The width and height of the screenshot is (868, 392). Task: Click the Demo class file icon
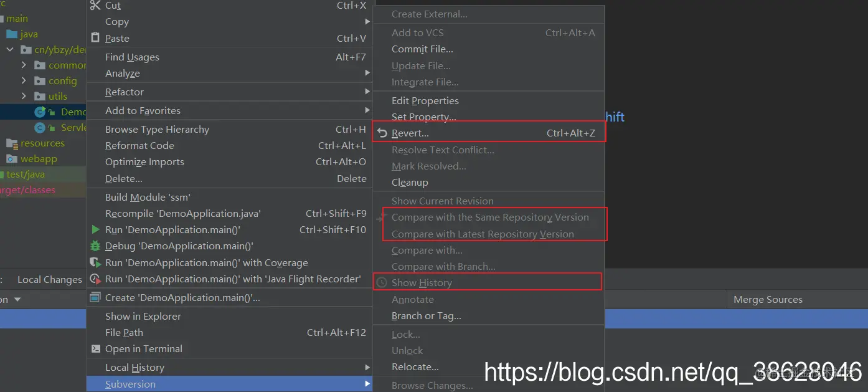pyautogui.click(x=41, y=112)
